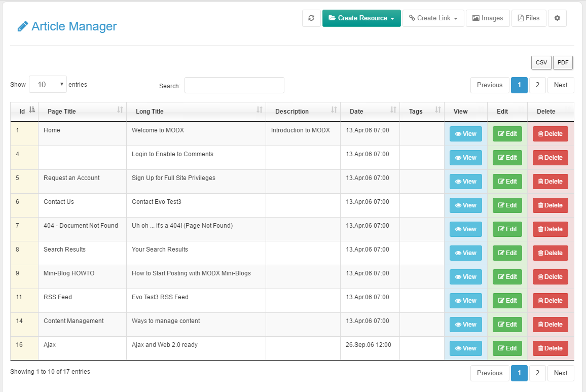Edit the Ajax article
Screen dimensions: 586x392
(507, 348)
